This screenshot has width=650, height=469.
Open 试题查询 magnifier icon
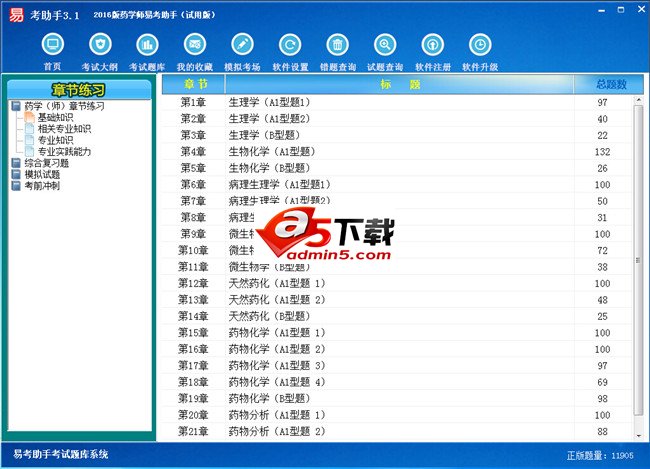[385, 44]
